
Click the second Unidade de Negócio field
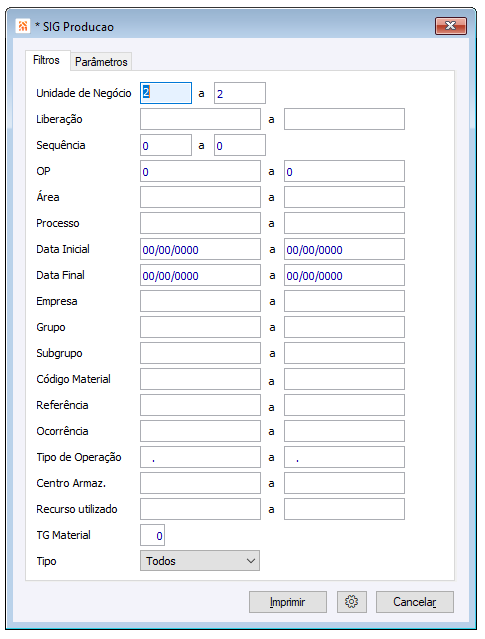[240, 93]
